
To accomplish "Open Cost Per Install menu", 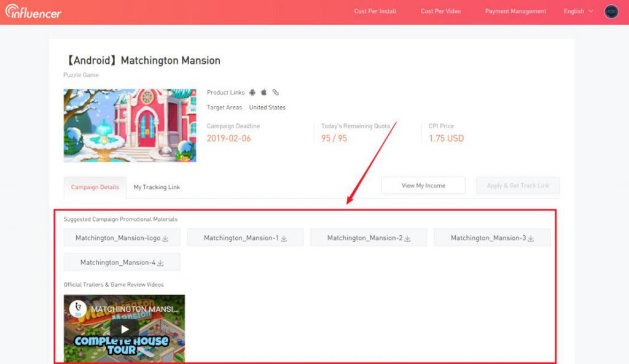I will click(x=375, y=11).
